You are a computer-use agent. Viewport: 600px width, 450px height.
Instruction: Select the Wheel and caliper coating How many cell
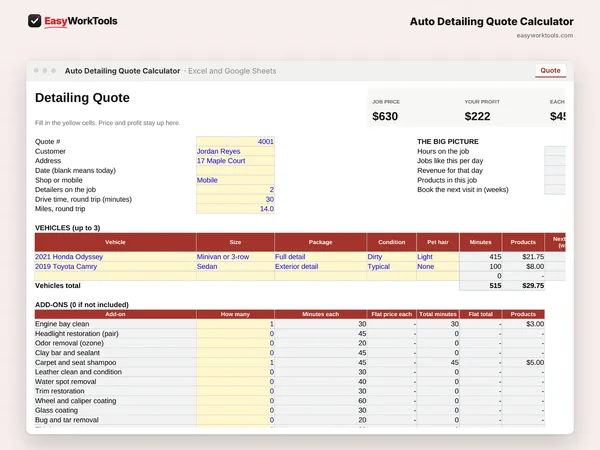tap(235, 401)
